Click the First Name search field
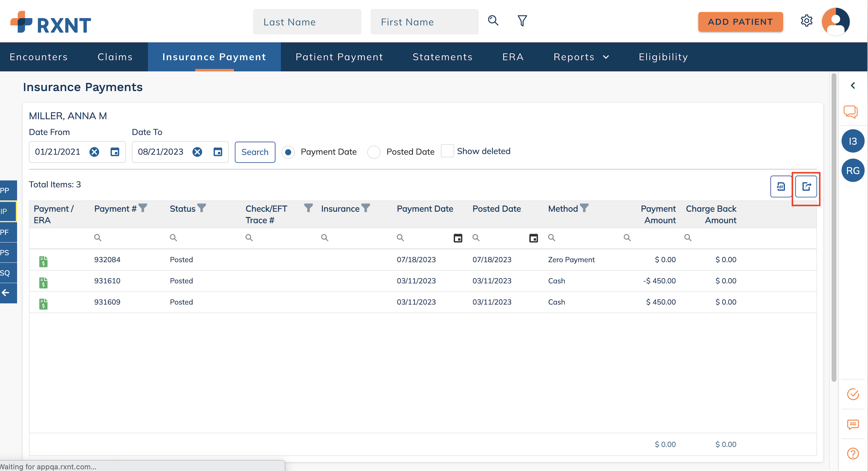This screenshot has width=868, height=471. pos(424,22)
